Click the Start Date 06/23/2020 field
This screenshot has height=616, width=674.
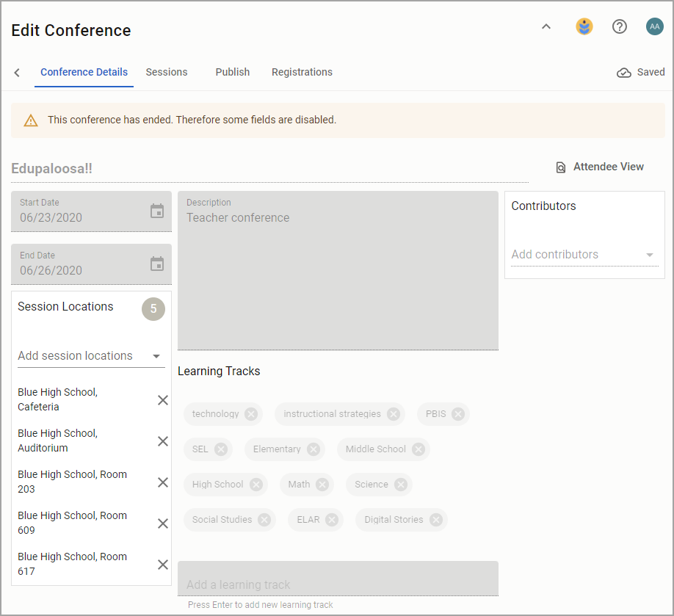tap(91, 211)
